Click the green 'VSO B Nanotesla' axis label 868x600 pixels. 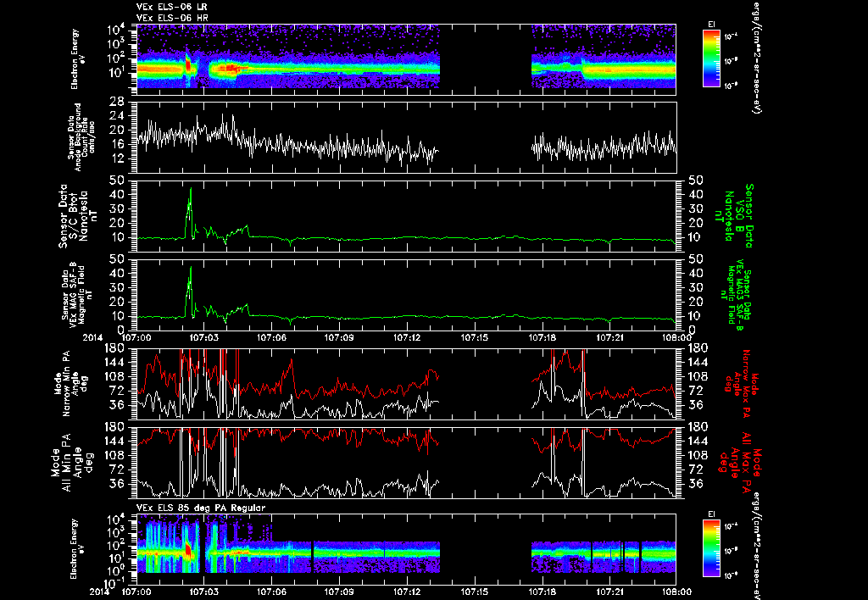733,216
